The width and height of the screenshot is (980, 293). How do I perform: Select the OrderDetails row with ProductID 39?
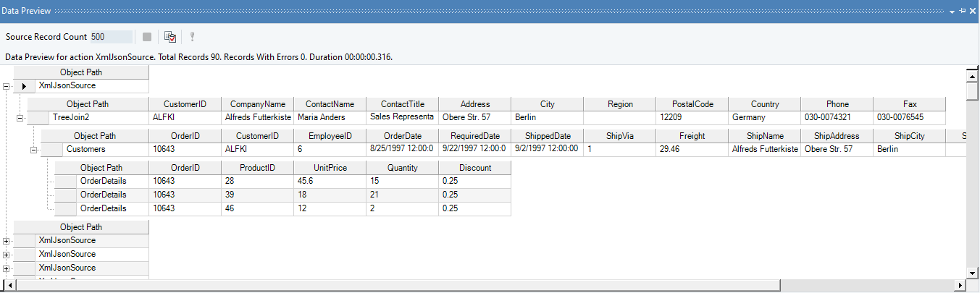[283, 195]
